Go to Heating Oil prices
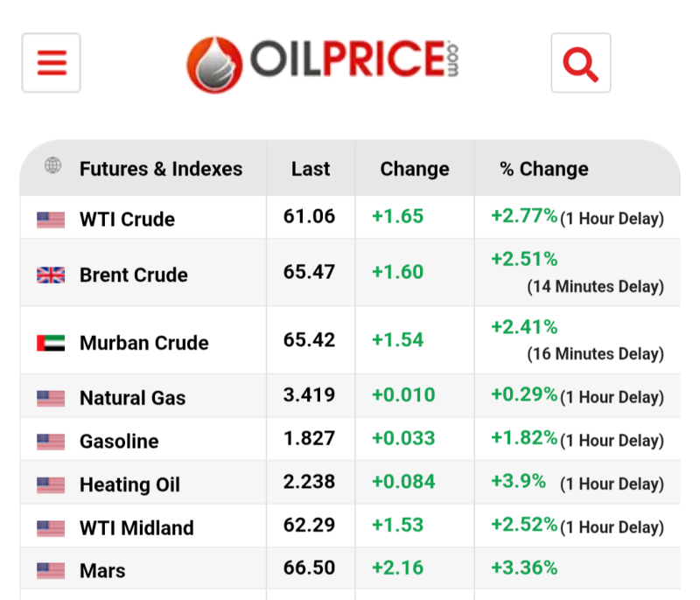700x600 pixels. coord(129,485)
